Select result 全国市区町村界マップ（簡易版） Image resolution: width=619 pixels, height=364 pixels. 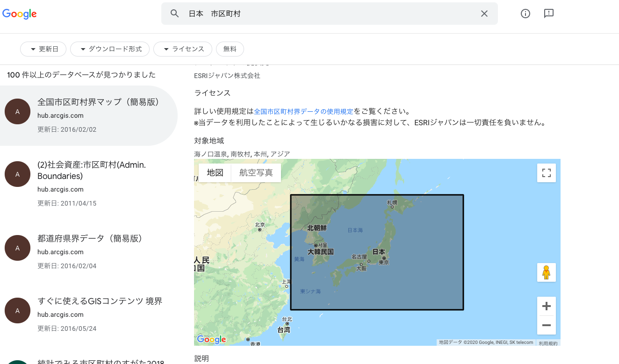click(89, 115)
